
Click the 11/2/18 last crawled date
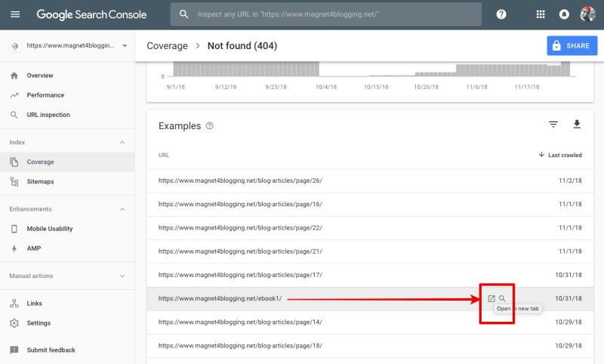570,180
